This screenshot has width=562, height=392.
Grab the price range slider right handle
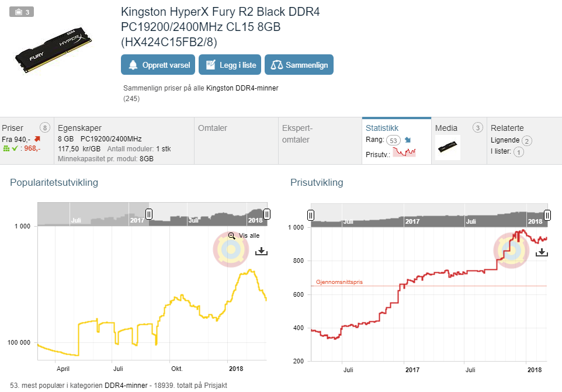coord(547,215)
